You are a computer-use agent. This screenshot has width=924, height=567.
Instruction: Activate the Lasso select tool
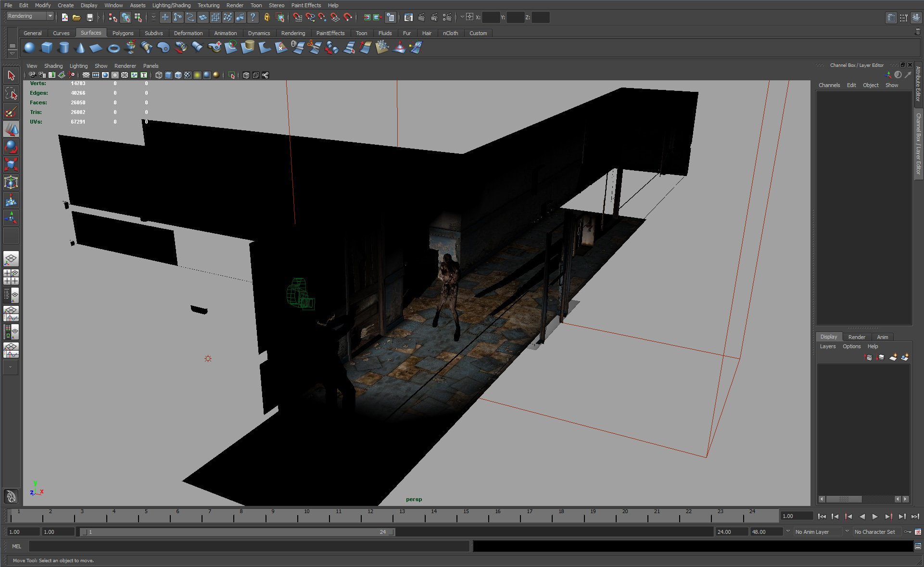(x=11, y=94)
